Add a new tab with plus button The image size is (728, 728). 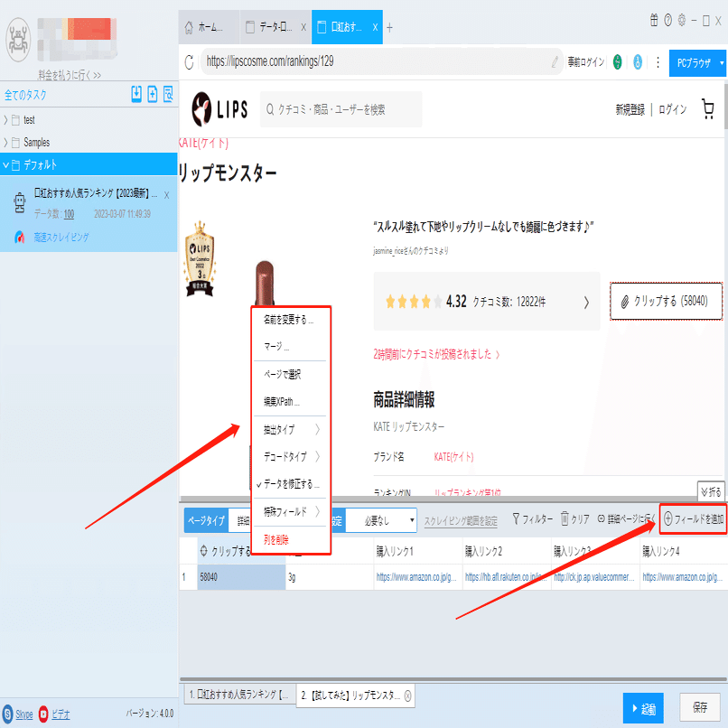coord(389,28)
